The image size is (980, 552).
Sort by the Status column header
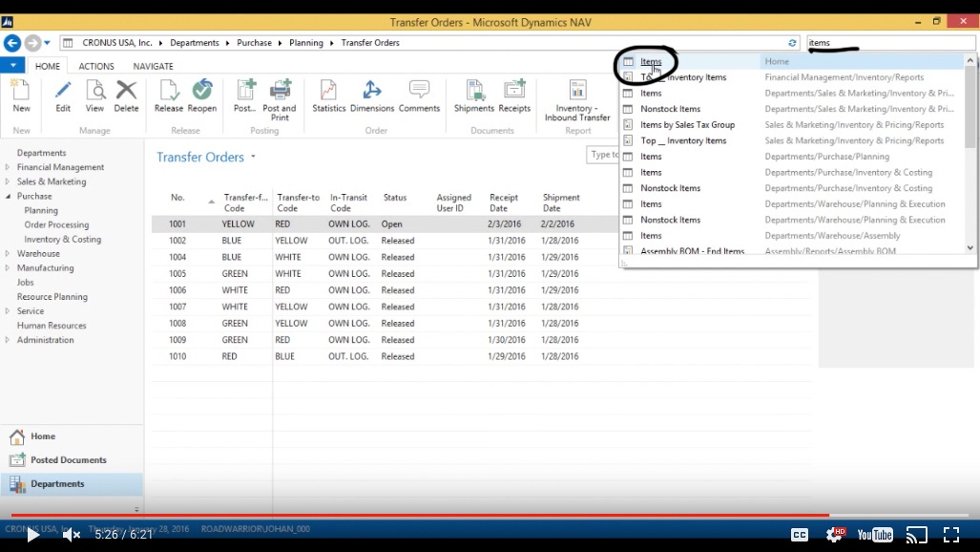coord(394,197)
